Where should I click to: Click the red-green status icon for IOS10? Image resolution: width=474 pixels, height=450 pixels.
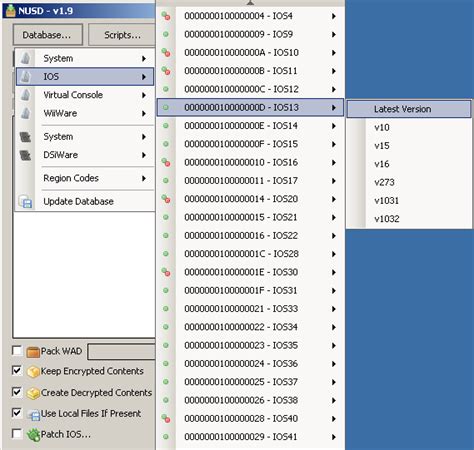[166, 52]
